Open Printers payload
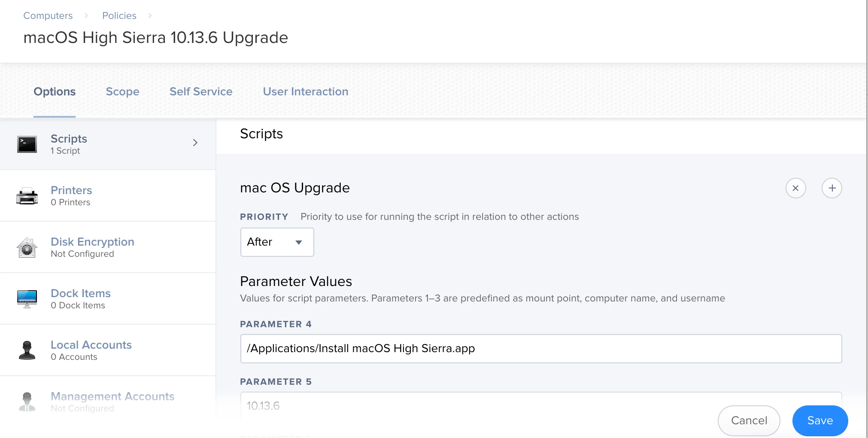 108,196
